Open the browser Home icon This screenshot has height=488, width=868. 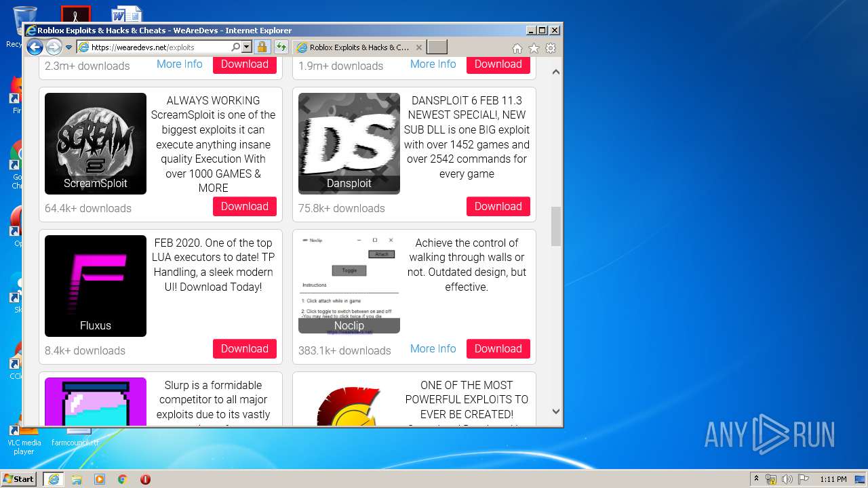517,48
